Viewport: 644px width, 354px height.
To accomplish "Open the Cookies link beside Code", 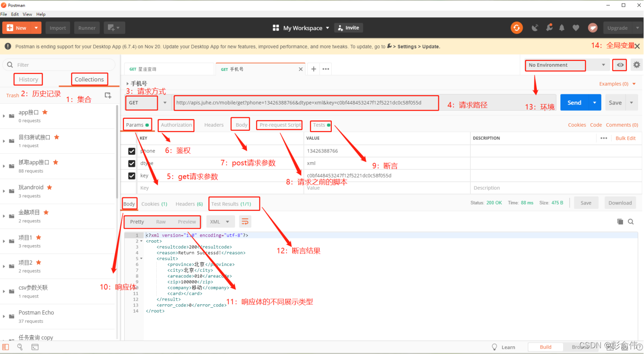I will (577, 125).
